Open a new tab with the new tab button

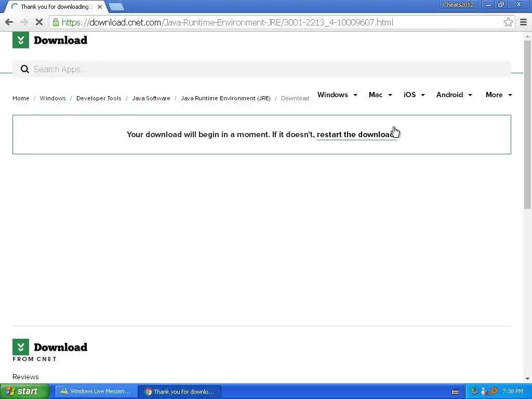[116, 7]
